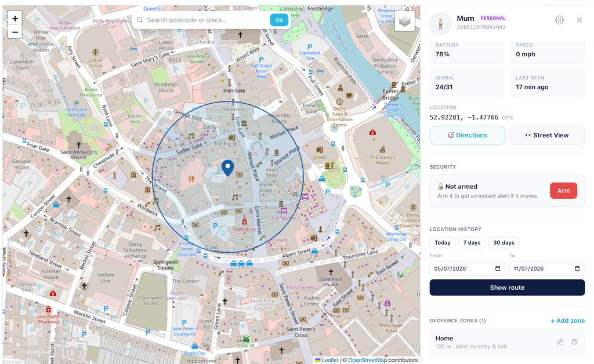The image size is (594, 364).
Task: Click the Council House map icon
Action: [x=382, y=150]
